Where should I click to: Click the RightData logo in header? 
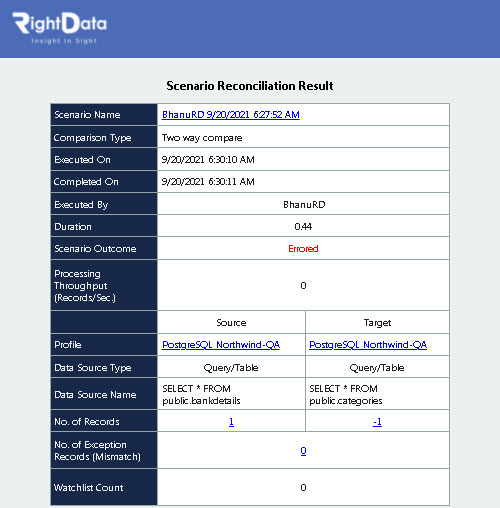pos(60,28)
